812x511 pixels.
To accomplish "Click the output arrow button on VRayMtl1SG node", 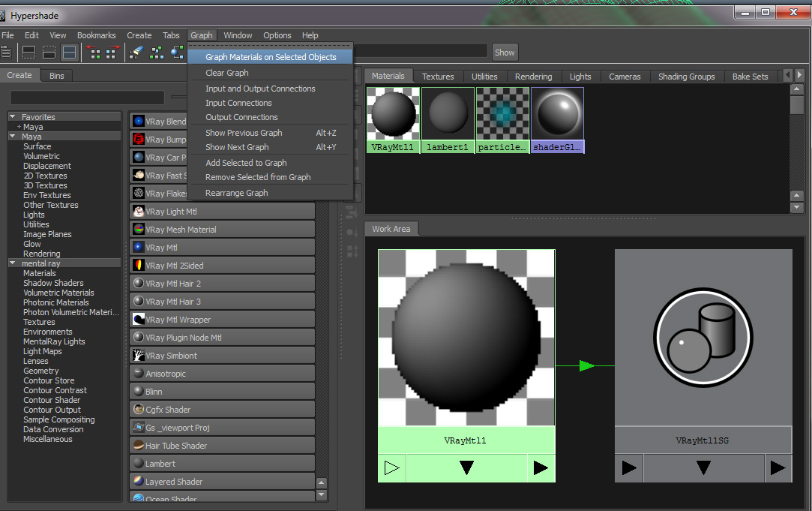I will (778, 467).
